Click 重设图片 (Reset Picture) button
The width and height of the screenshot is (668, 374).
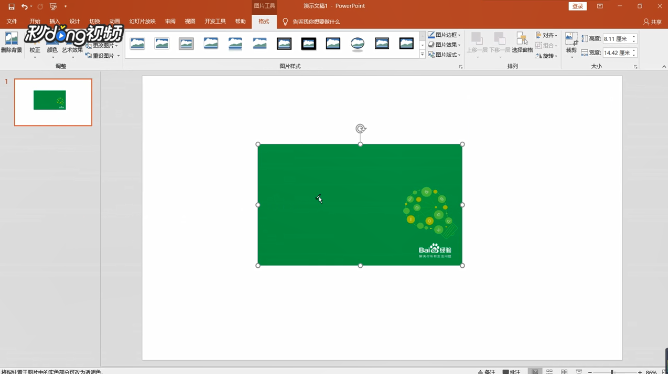pos(102,56)
